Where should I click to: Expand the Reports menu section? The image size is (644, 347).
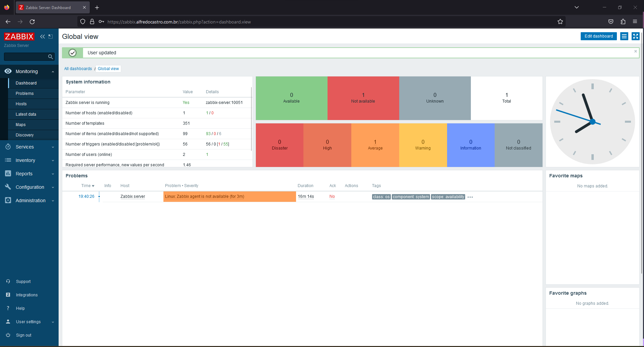click(53, 174)
